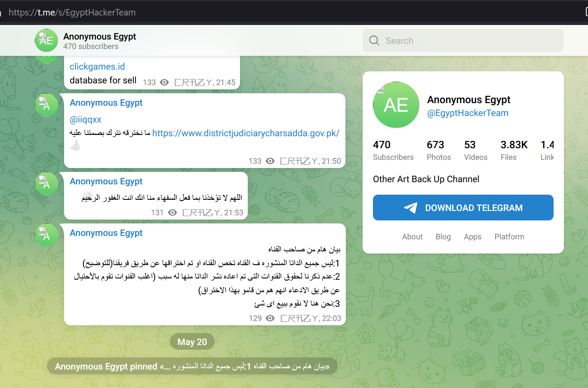Click avatar beside districtjudiciary message
This screenshot has width=588, height=388.
coord(46,105)
